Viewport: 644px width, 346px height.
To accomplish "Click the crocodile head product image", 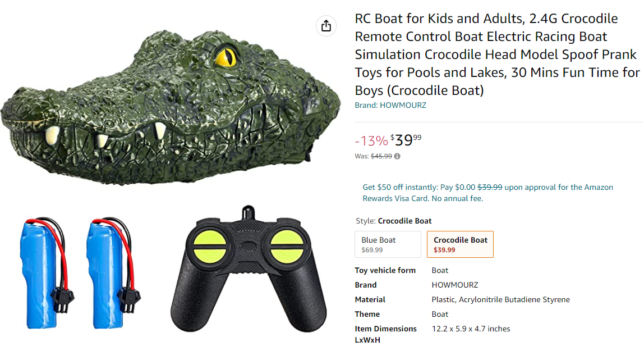I will tap(168, 107).
